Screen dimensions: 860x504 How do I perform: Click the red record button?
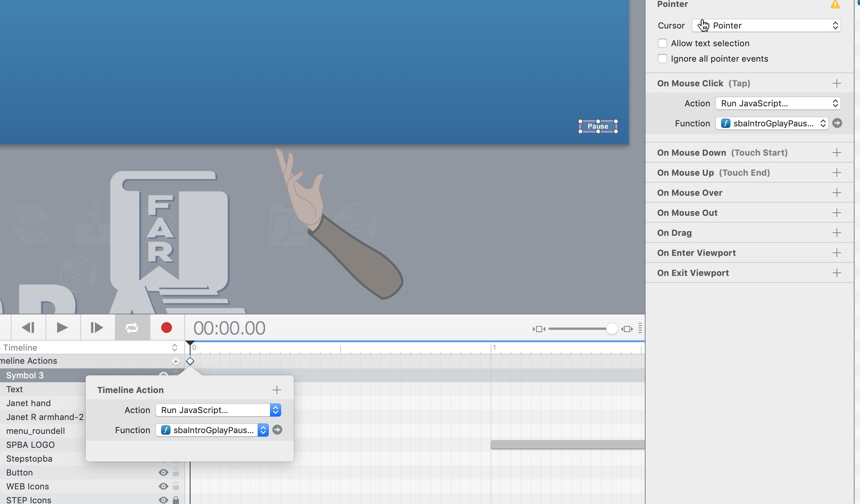click(167, 328)
